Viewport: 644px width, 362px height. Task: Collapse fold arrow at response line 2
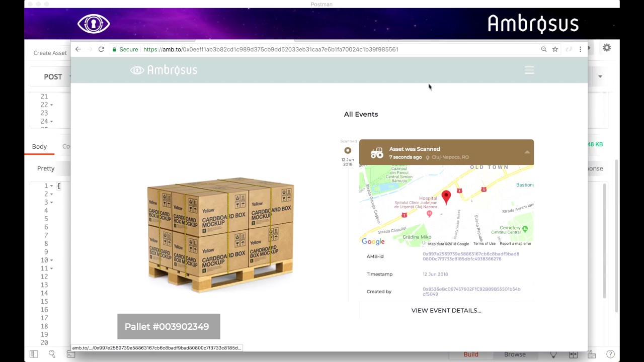[51, 194]
